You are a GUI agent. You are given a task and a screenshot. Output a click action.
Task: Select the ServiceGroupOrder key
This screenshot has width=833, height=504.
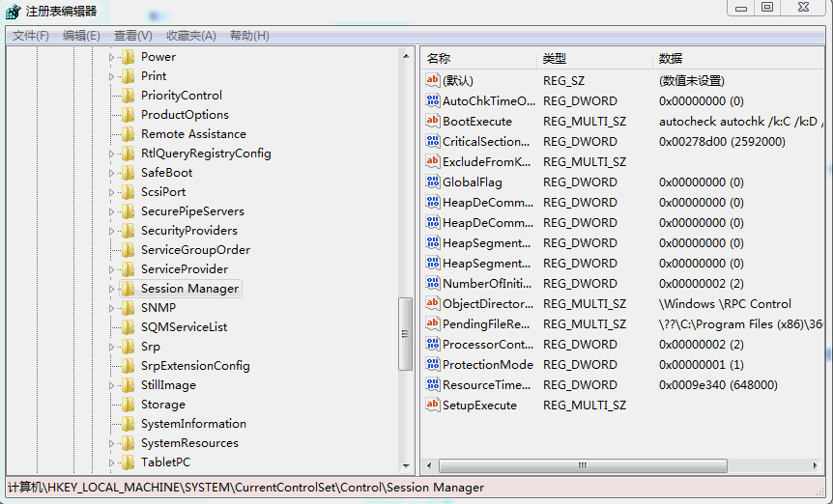tap(195, 250)
